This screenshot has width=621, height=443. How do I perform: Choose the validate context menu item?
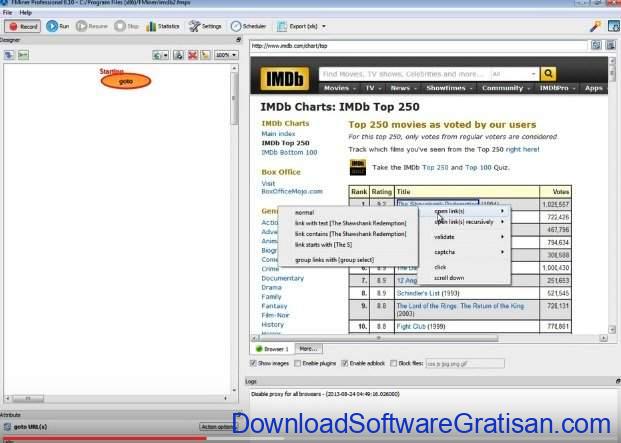(465, 237)
